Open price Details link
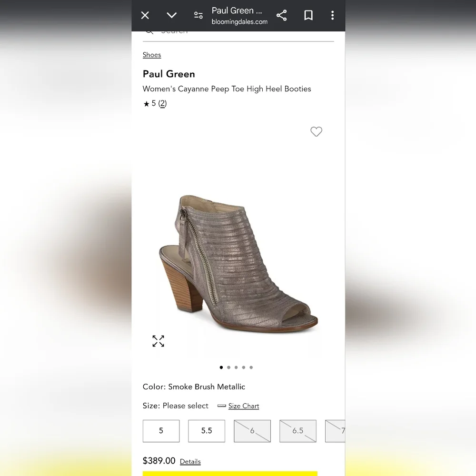The width and height of the screenshot is (476, 476). coord(190,462)
